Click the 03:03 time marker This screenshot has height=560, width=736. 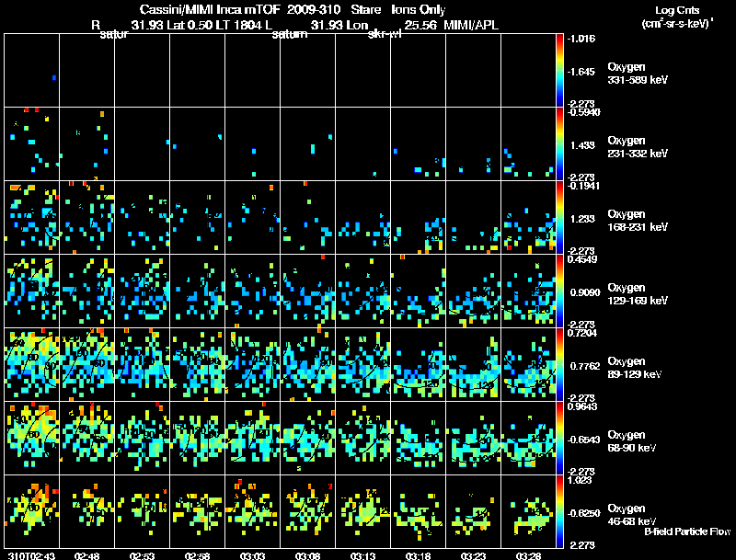pos(252,555)
